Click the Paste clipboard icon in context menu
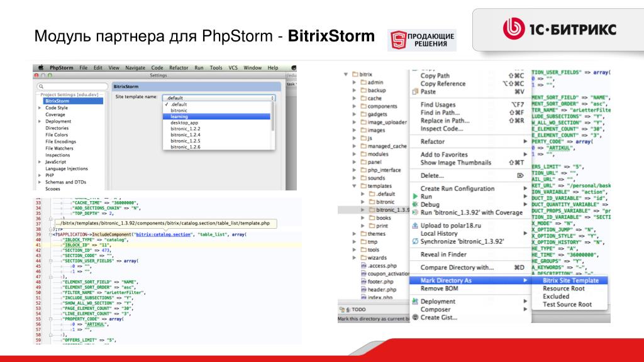Image resolution: width=644 pixels, height=362 pixels. [x=415, y=92]
